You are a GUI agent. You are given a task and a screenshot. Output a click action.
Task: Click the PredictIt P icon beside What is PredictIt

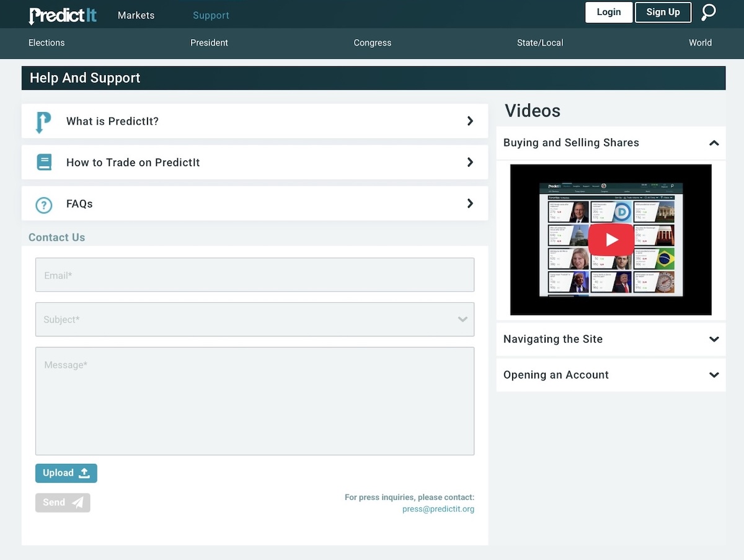coord(43,122)
